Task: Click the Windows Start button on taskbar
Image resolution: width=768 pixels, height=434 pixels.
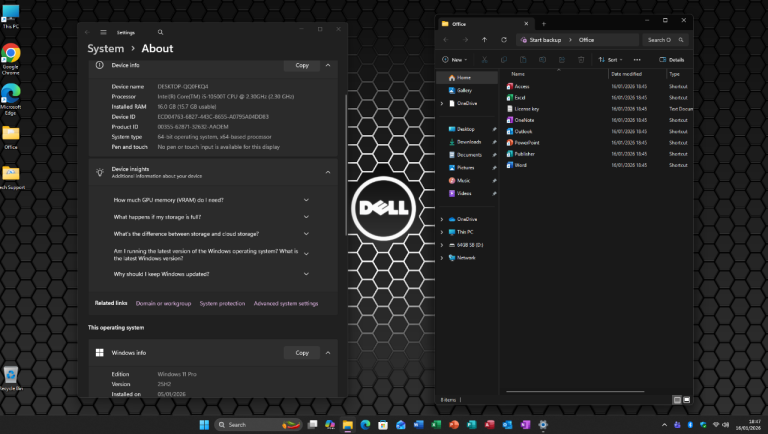Action: pyautogui.click(x=204, y=425)
